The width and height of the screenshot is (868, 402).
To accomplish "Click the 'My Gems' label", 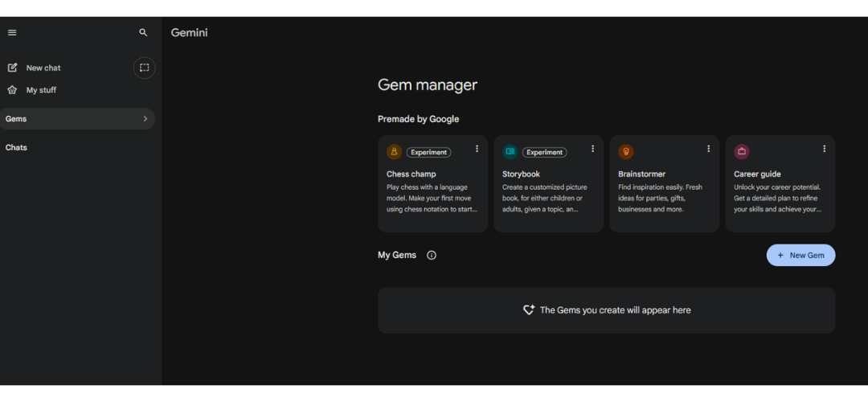I will click(397, 255).
